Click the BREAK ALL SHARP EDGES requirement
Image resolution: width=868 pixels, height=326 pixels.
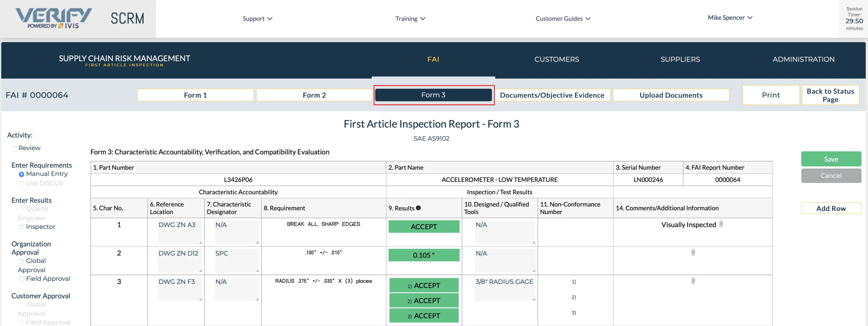pyautogui.click(x=323, y=224)
